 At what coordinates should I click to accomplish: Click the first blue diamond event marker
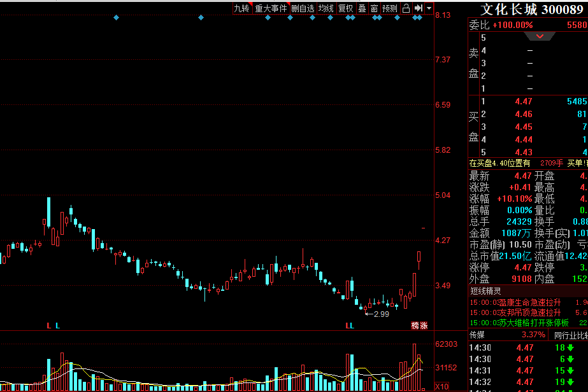tap(116, 17)
